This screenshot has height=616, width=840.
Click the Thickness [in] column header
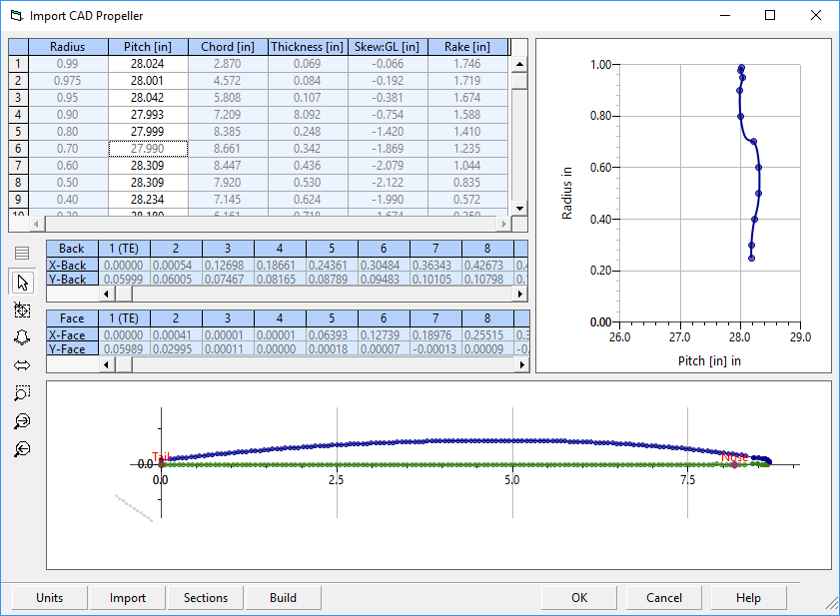coord(308,47)
